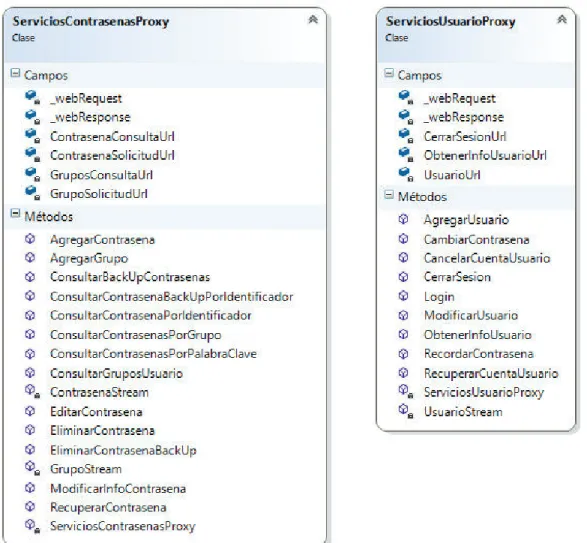Click the _webRequest field icon in ServiciosContrasenasProxy

[x=32, y=97]
